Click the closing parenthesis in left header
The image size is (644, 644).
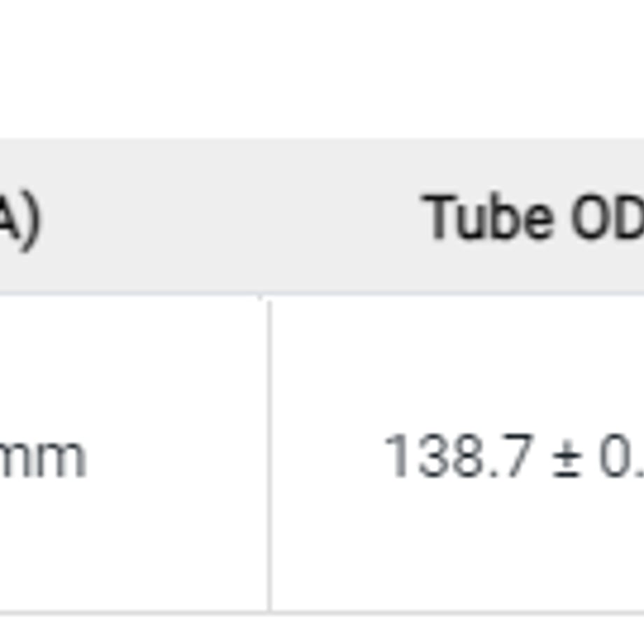[x=31, y=221]
